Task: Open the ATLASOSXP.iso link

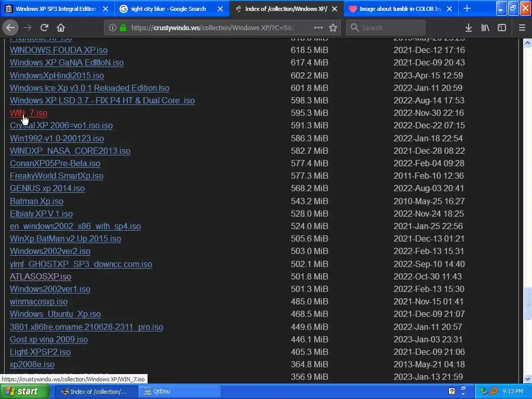Action: point(41,277)
